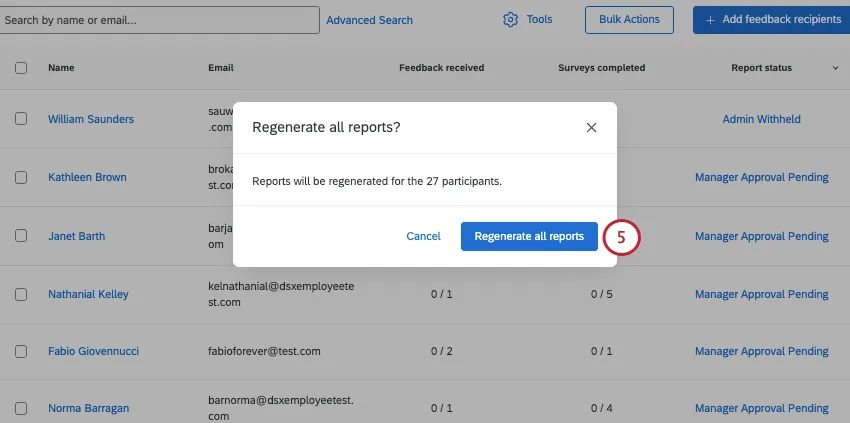The height and width of the screenshot is (423, 850).
Task: Click the Feedback received column header
Action: 442,68
